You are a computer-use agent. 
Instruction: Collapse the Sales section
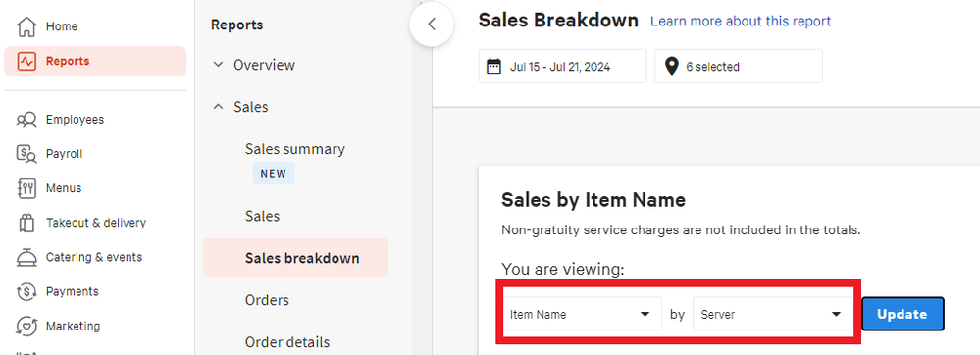pyautogui.click(x=240, y=107)
